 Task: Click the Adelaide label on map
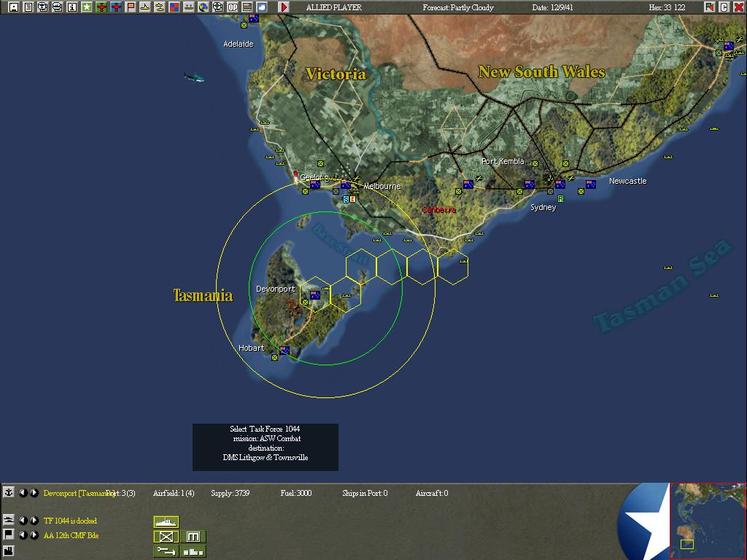(x=239, y=44)
